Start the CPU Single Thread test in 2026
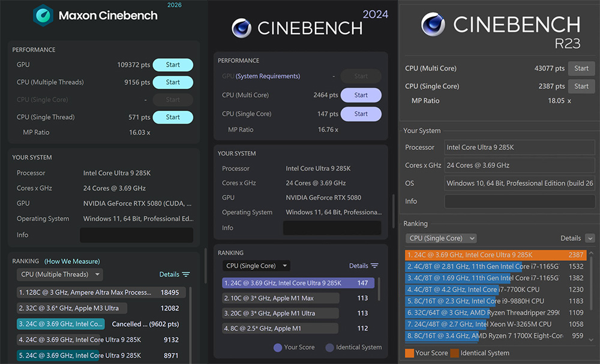 click(x=173, y=118)
